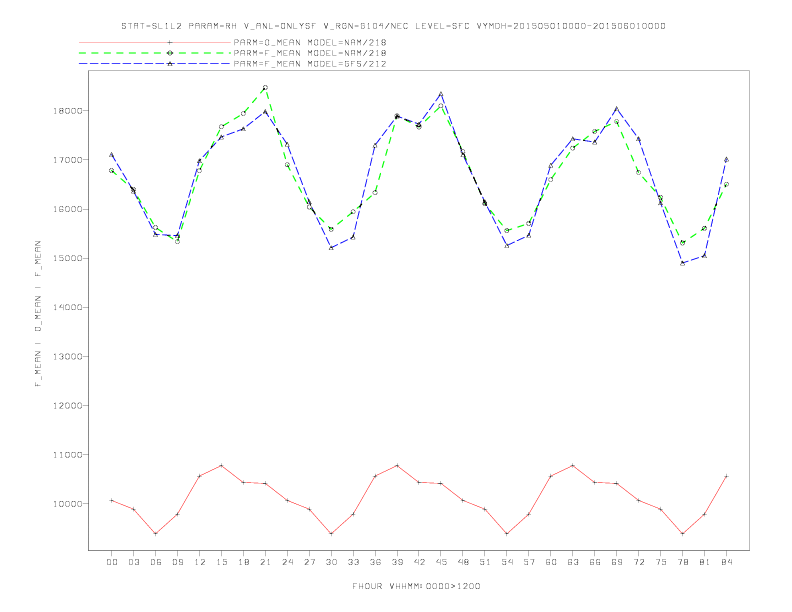Image resolution: width=792 pixels, height=612 pixels.
Task: Click the x-axis tick label 30
Action: (331, 562)
